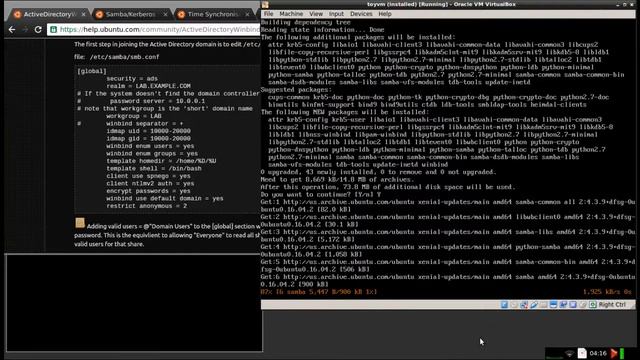The height and width of the screenshot is (360, 640).
Task: Reload the Ubuntu help page
Action: click(38, 29)
